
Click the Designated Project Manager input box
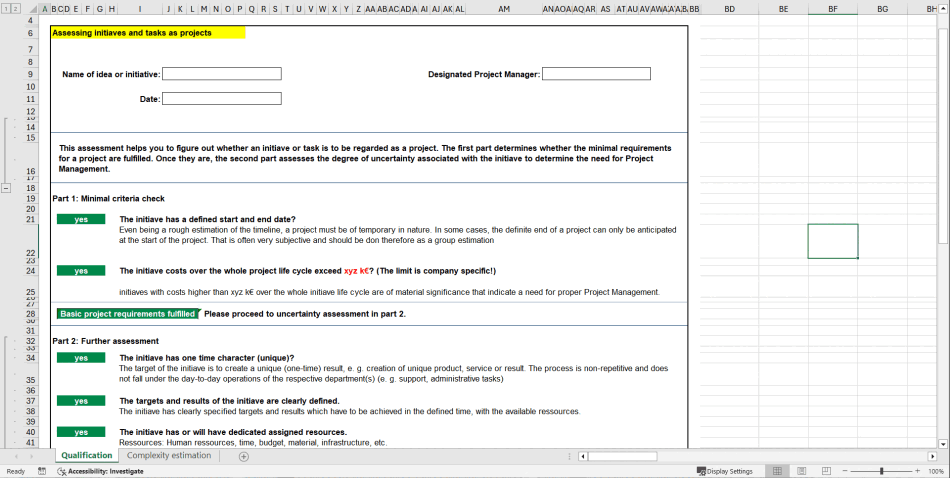[596, 74]
